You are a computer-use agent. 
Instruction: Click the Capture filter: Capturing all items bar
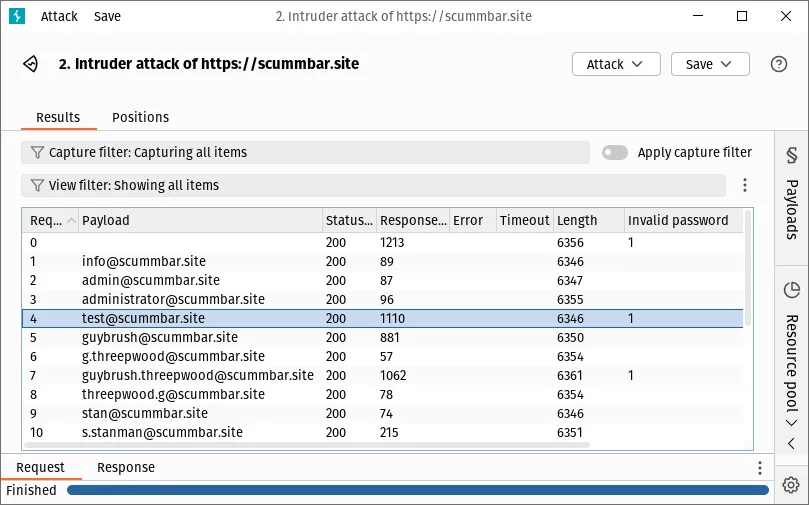pos(305,153)
